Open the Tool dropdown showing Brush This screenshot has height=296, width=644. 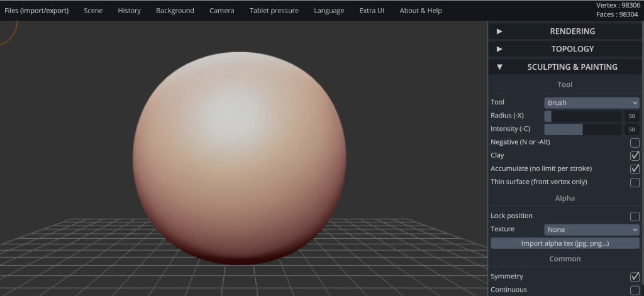[x=591, y=103]
